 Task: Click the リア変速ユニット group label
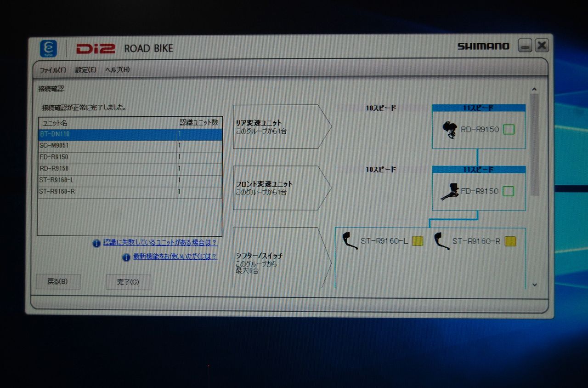(x=259, y=123)
